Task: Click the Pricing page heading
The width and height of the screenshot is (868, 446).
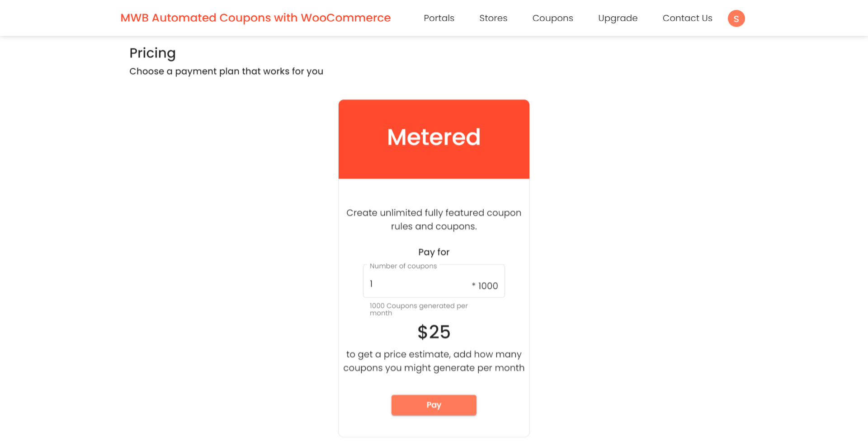Action: click(152, 53)
